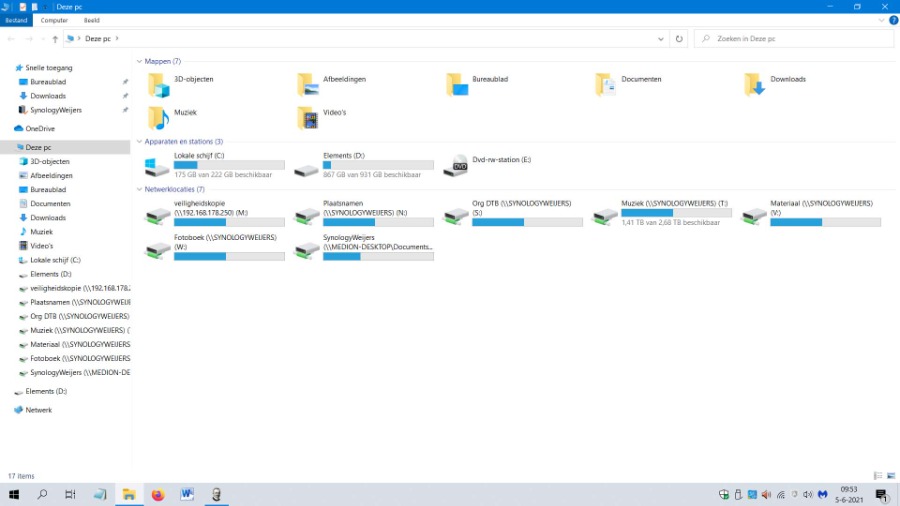Screen dimensions: 900x506
Task: Open the Bestand menu
Action: [x=16, y=20]
